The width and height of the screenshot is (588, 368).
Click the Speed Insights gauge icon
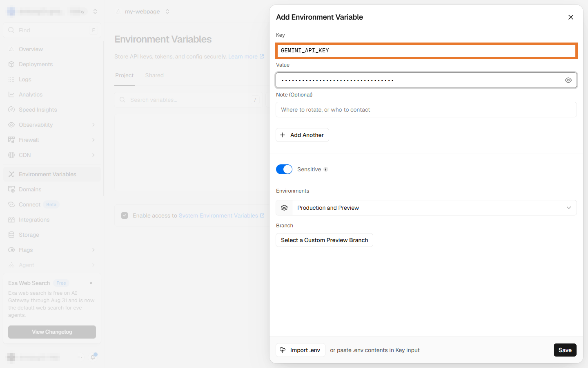pyautogui.click(x=11, y=110)
